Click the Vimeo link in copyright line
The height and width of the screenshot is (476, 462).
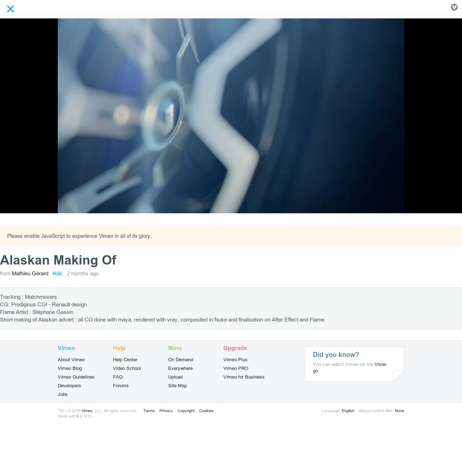coord(87,411)
